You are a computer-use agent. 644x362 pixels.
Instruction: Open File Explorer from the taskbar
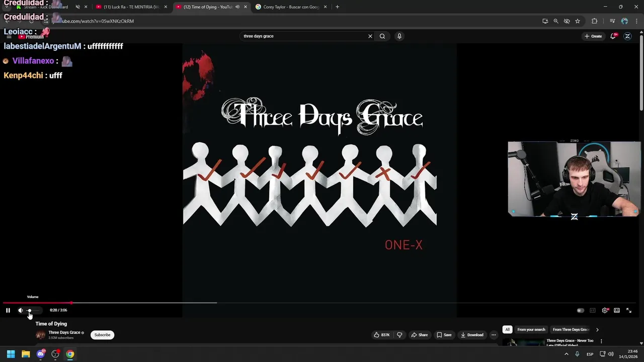[26, 354]
